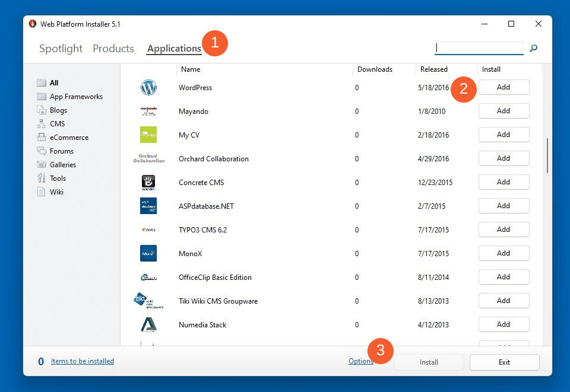Click the TYPO3 CMS 6.2 icon
The height and width of the screenshot is (392, 570).
(x=148, y=230)
